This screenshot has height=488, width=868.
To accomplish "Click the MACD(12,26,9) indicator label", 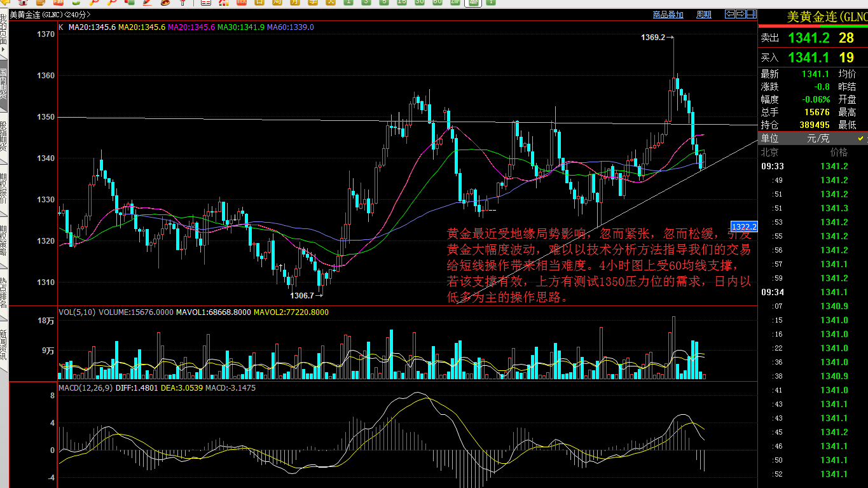I will [85, 387].
